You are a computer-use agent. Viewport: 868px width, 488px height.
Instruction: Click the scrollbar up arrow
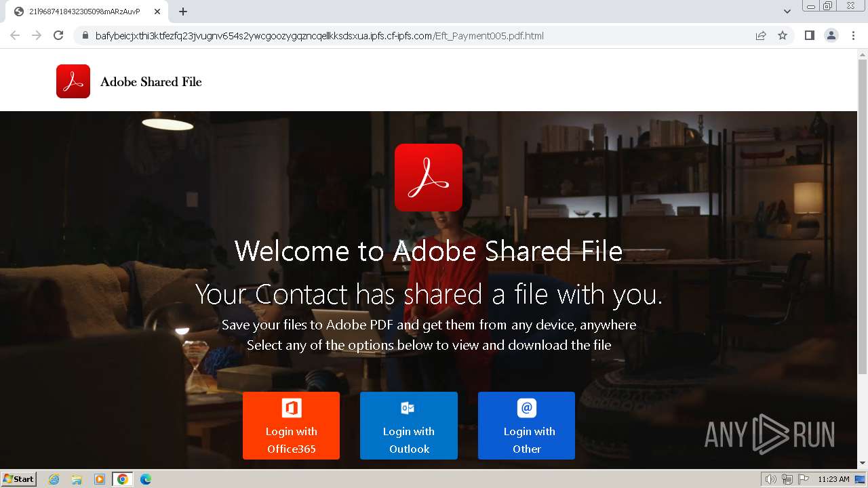[863, 53]
